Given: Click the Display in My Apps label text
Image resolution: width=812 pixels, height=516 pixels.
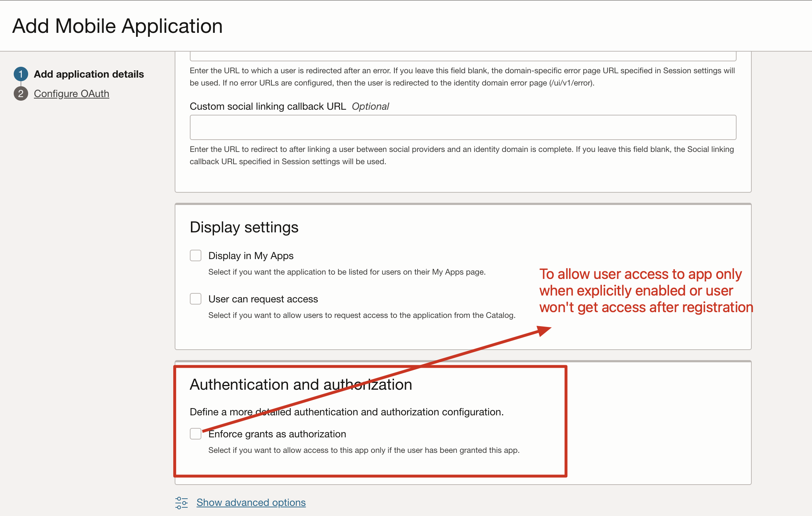Looking at the screenshot, I should tap(251, 255).
